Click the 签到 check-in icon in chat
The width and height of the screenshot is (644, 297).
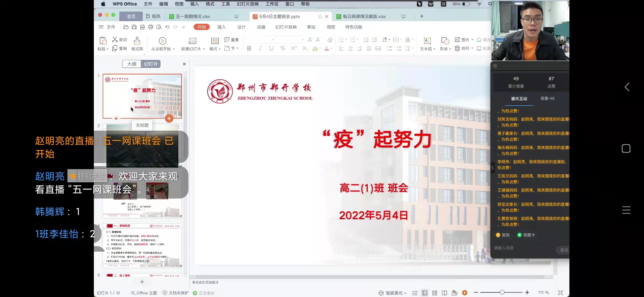[x=503, y=235]
